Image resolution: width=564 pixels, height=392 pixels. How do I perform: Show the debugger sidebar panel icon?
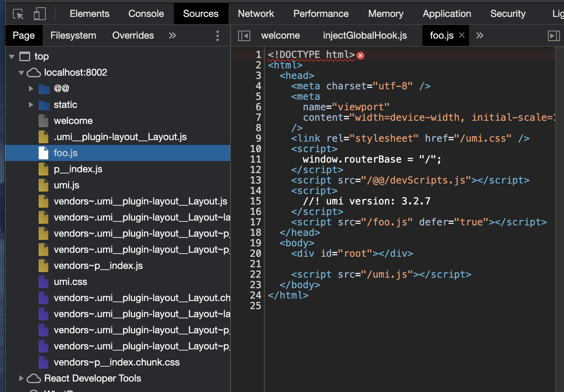(x=554, y=35)
